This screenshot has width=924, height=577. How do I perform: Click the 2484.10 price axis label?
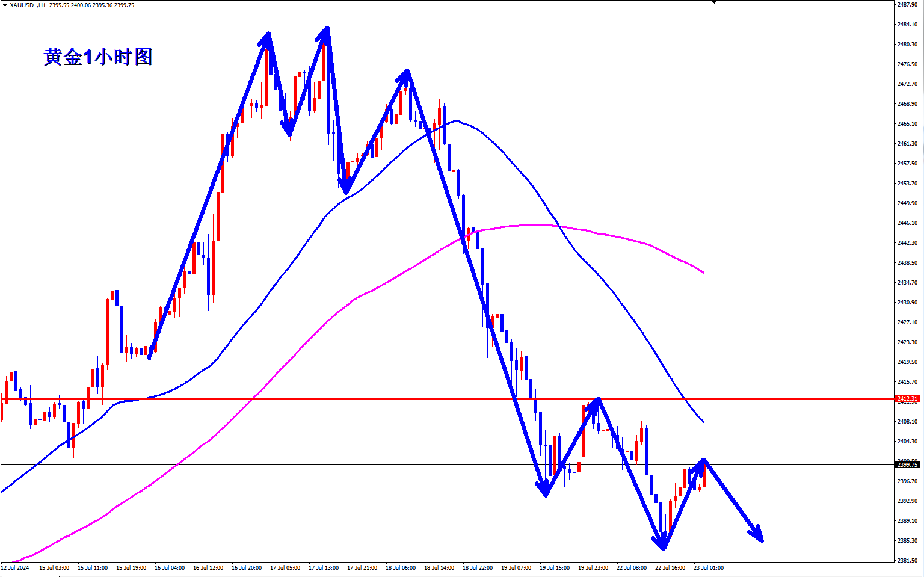[x=907, y=25]
